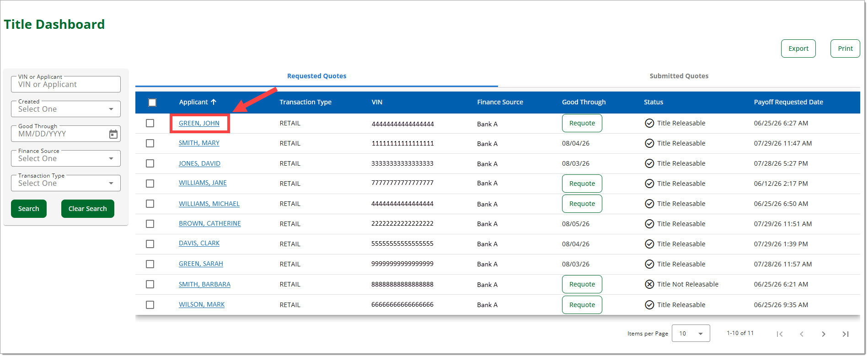Sort by the Finance Source column header
The width and height of the screenshot is (868, 357).
[x=500, y=102]
